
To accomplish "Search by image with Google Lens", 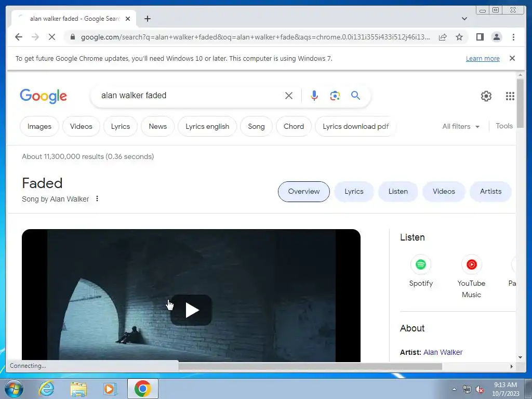I will [335, 96].
